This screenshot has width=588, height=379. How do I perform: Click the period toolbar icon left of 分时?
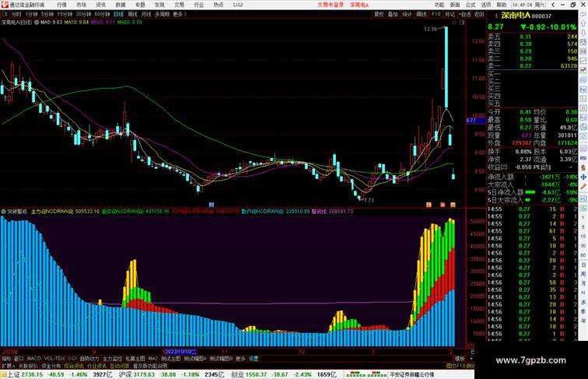pyautogui.click(x=5, y=14)
